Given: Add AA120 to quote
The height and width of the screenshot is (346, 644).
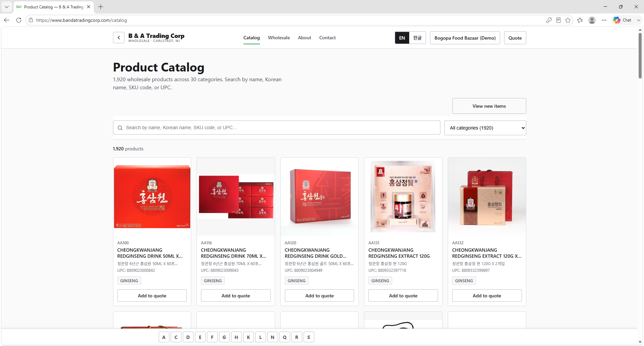Looking at the screenshot, I should [319, 296].
